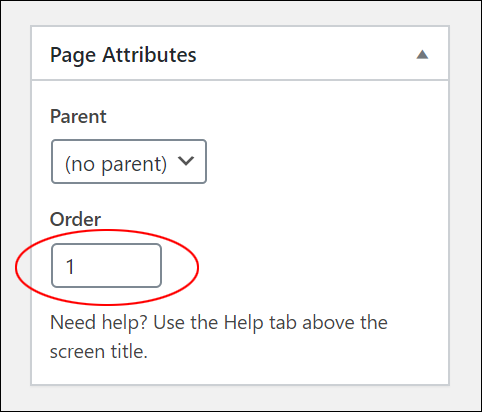Place cursor after the 1 in Order
Viewport: 482px width, 412px height.
(75, 266)
